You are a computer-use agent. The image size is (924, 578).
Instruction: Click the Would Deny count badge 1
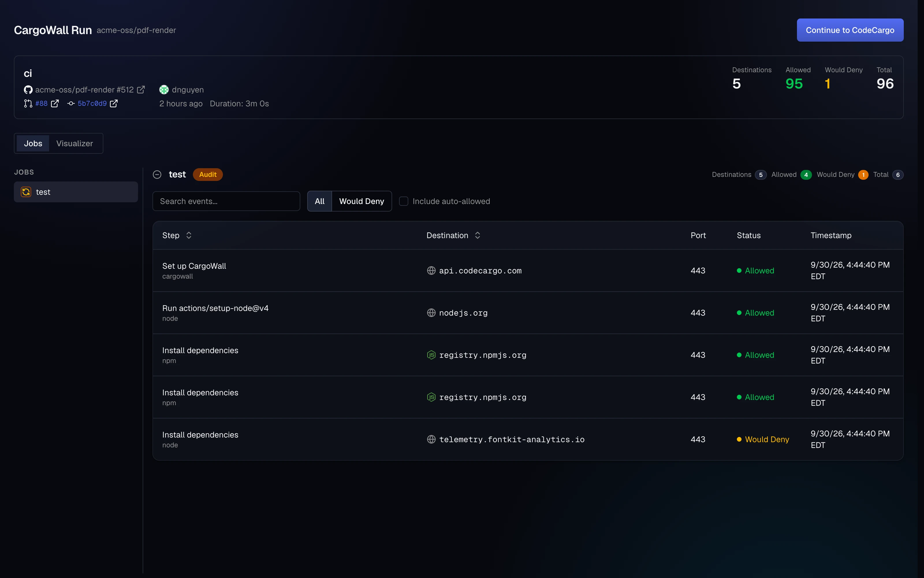(x=863, y=175)
